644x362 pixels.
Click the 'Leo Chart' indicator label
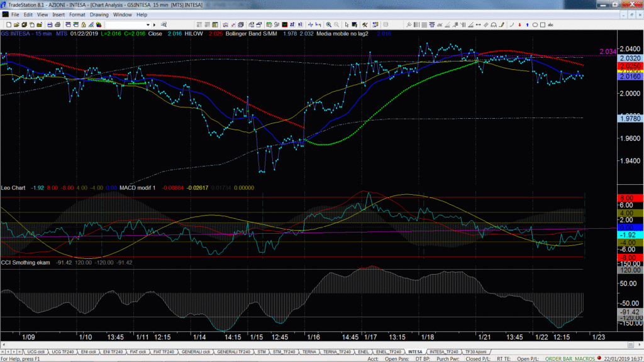click(13, 187)
